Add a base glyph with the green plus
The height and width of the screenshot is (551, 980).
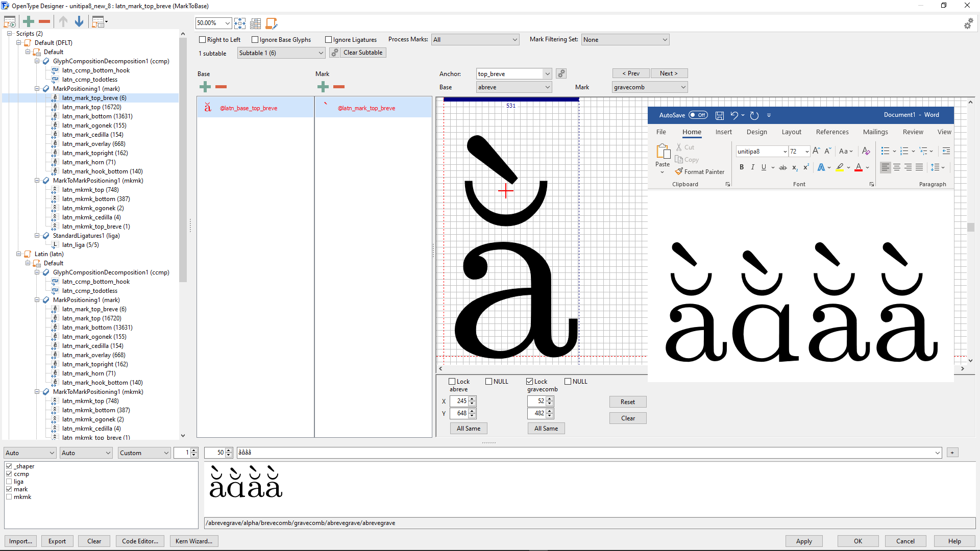[x=205, y=87]
